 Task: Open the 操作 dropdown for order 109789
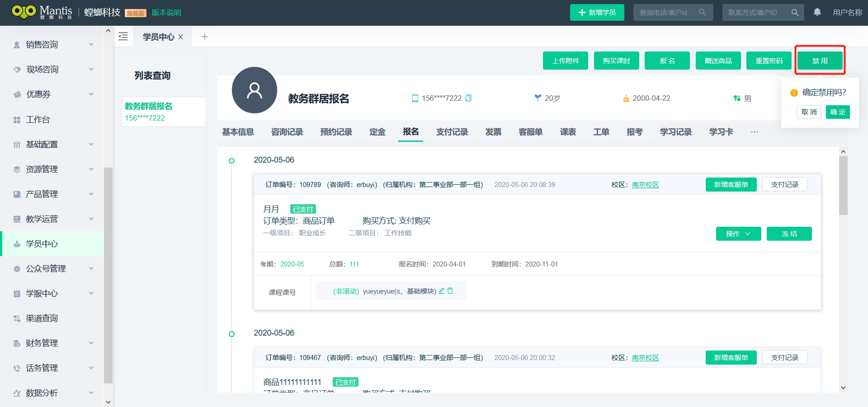click(738, 234)
